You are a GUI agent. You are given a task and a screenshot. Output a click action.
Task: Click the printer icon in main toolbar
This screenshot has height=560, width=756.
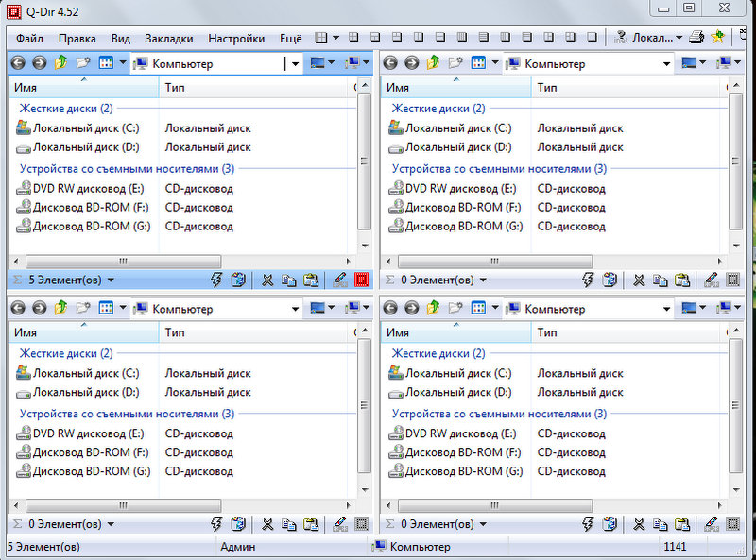point(696,37)
